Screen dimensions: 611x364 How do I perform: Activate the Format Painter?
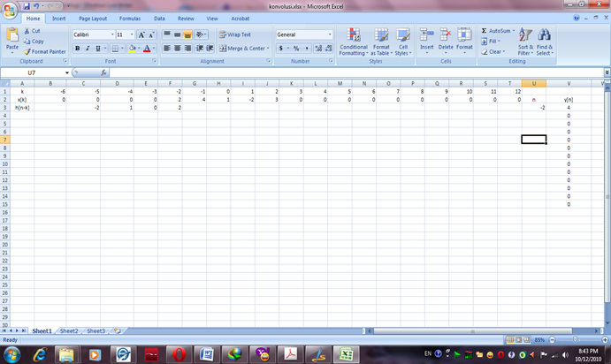point(44,51)
